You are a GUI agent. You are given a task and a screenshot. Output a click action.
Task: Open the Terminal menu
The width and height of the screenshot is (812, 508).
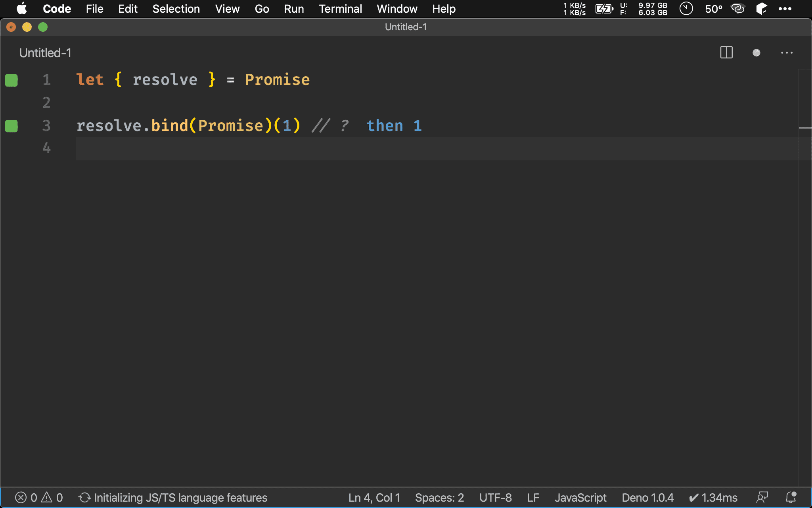340,9
